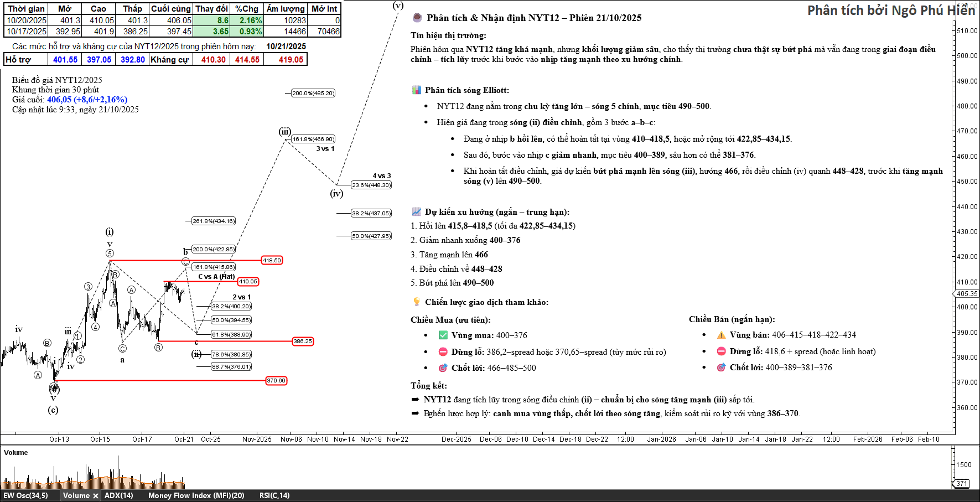Click the 405.35 current price marker on axis

[x=967, y=294]
